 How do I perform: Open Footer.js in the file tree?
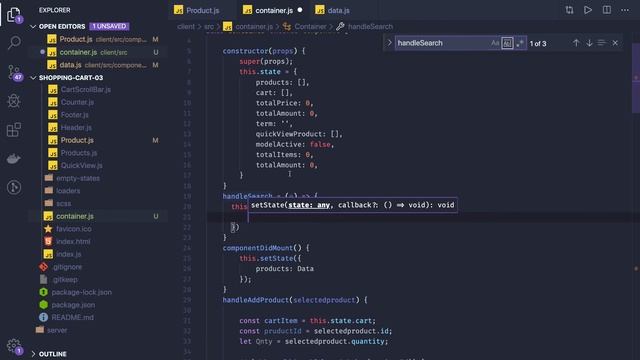tap(98, 115)
